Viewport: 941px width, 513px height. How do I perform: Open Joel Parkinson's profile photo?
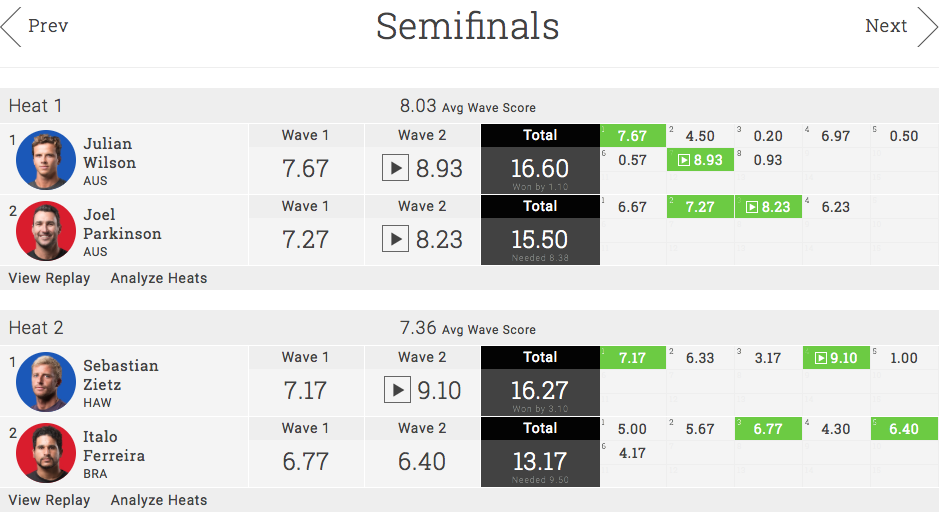pyautogui.click(x=46, y=231)
